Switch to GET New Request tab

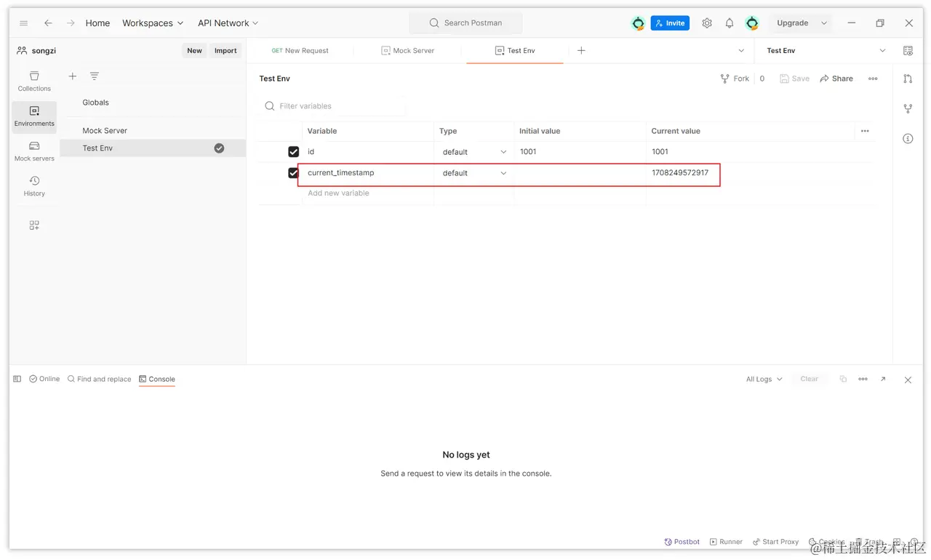click(x=300, y=51)
